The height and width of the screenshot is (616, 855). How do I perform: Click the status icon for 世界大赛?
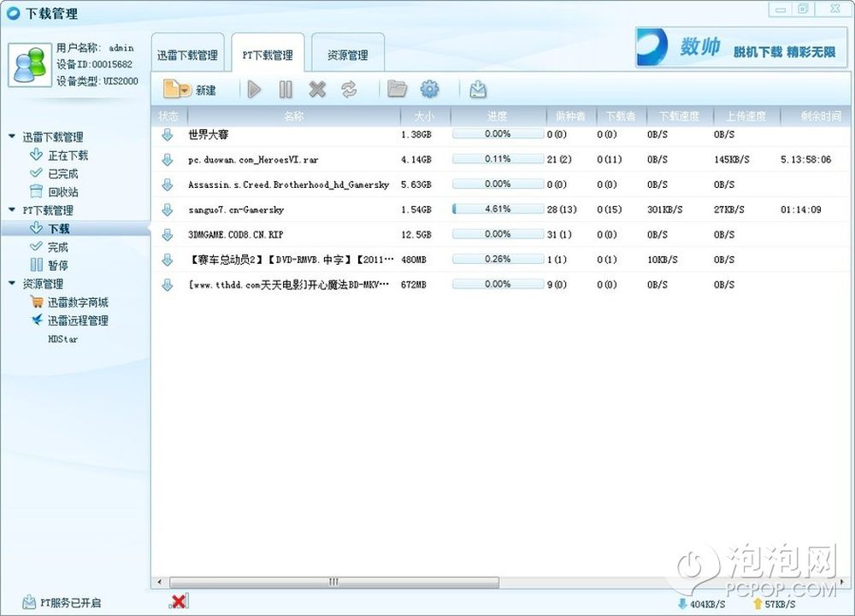(168, 134)
